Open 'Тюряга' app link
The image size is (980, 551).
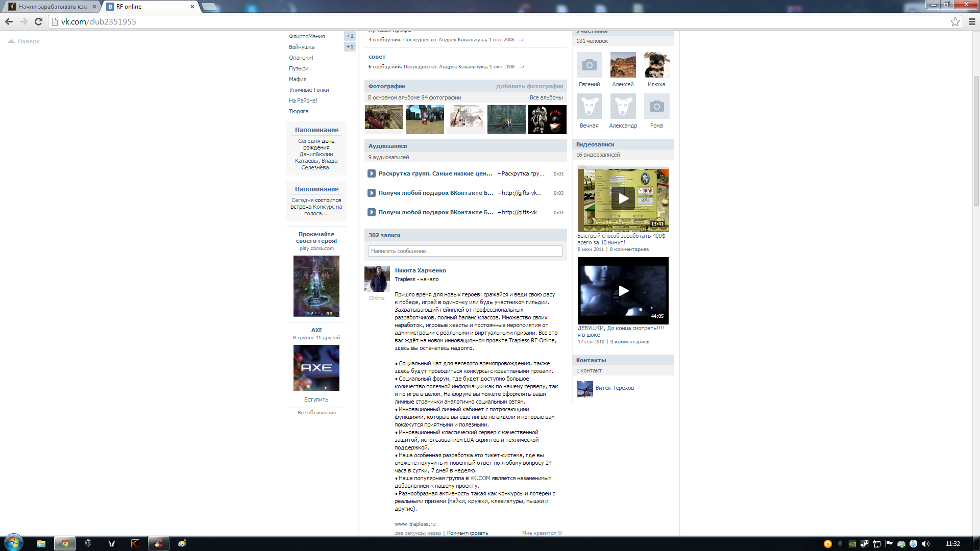[x=299, y=111]
